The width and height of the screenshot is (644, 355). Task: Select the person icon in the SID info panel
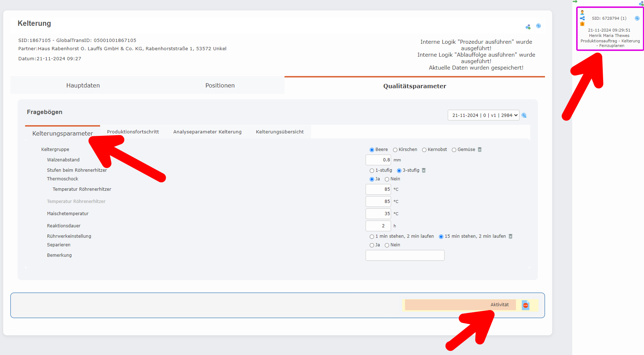pos(582,12)
